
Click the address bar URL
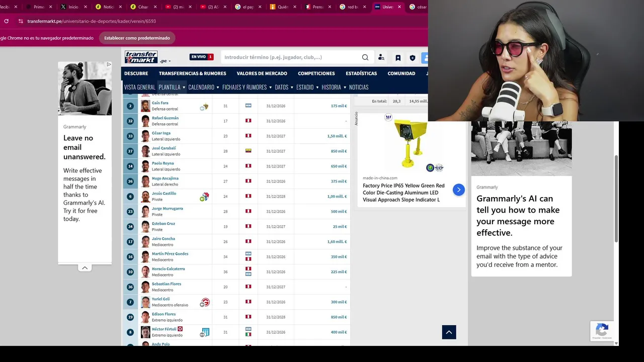[92, 21]
